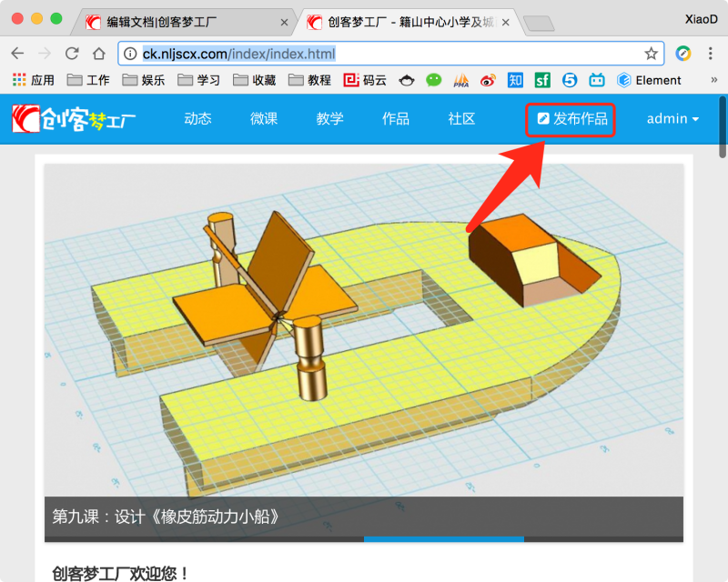Screen dimensions: 728x582
Task: Go to the browser home page icon
Action: point(97,54)
